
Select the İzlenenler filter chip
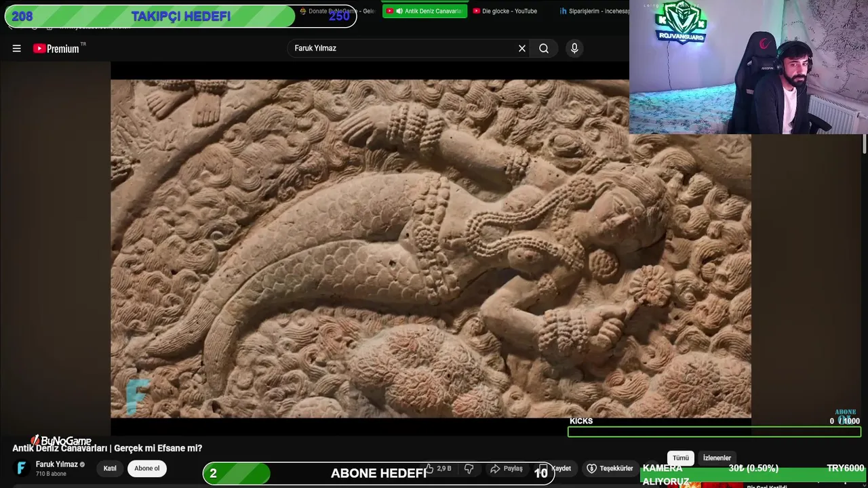(717, 458)
